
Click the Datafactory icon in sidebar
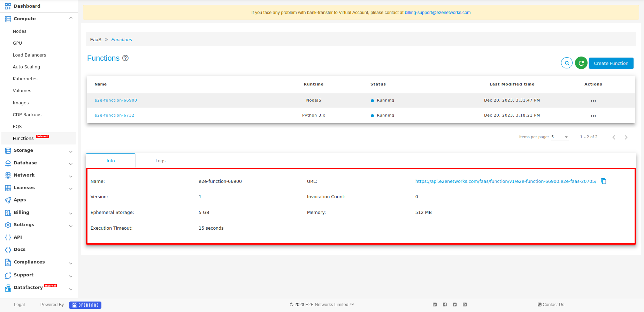8,288
